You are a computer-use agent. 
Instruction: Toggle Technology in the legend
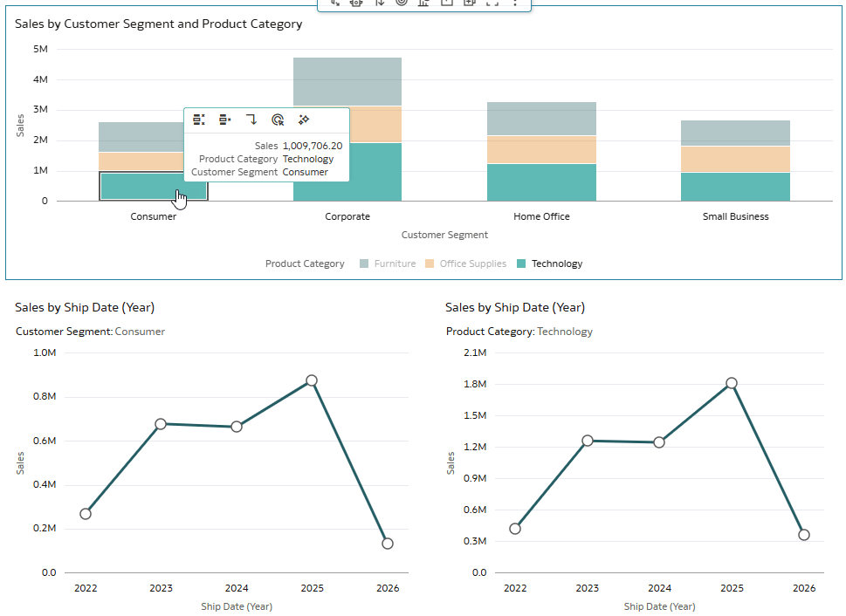click(550, 264)
